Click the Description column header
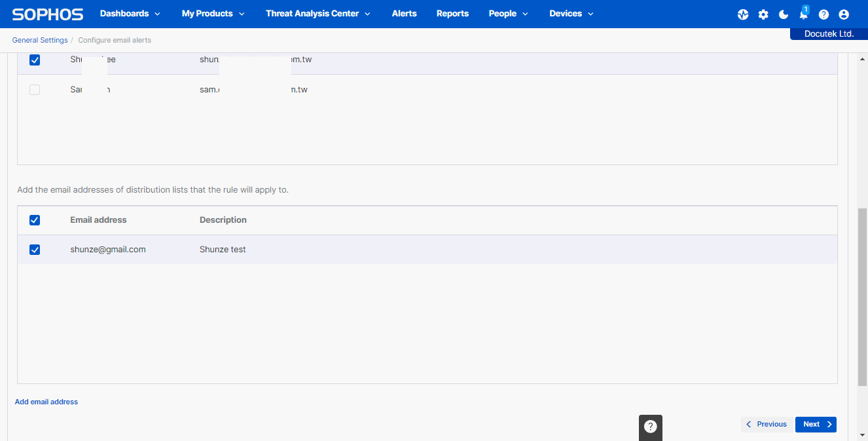The width and height of the screenshot is (868, 441). click(x=223, y=220)
